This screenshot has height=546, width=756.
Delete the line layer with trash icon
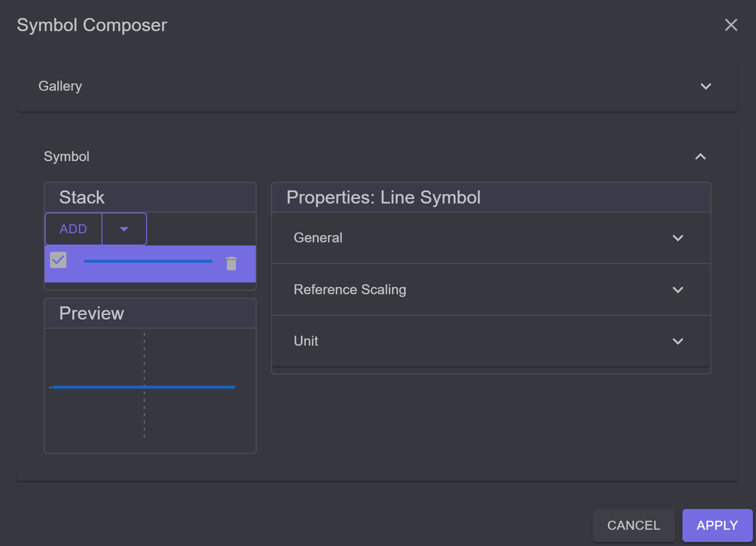click(x=231, y=264)
